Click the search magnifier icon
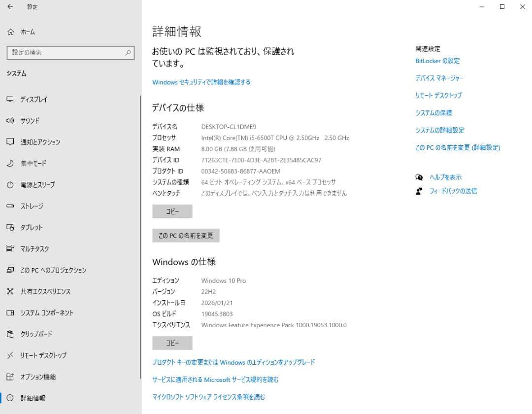This screenshot has width=532, height=414. click(x=128, y=53)
